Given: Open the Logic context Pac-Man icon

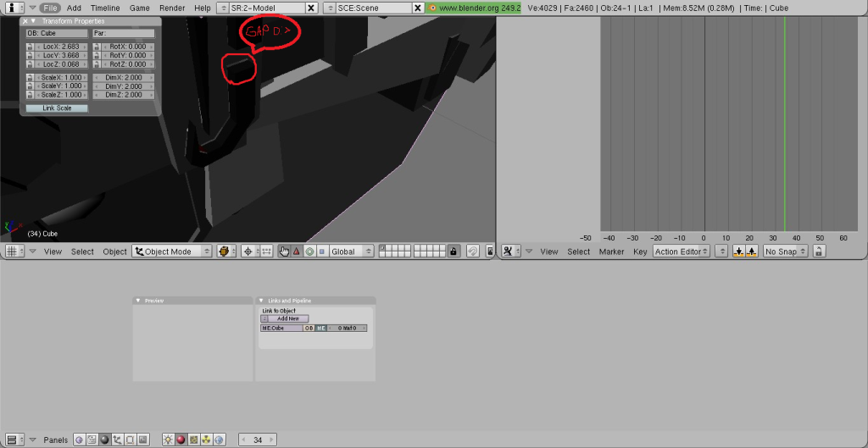Looking at the screenshot, I should (x=79, y=440).
